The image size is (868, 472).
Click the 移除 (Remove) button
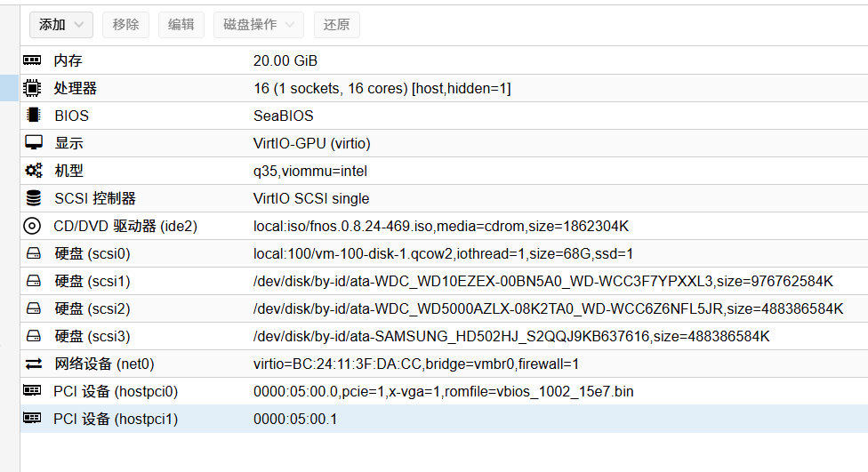pos(125,25)
